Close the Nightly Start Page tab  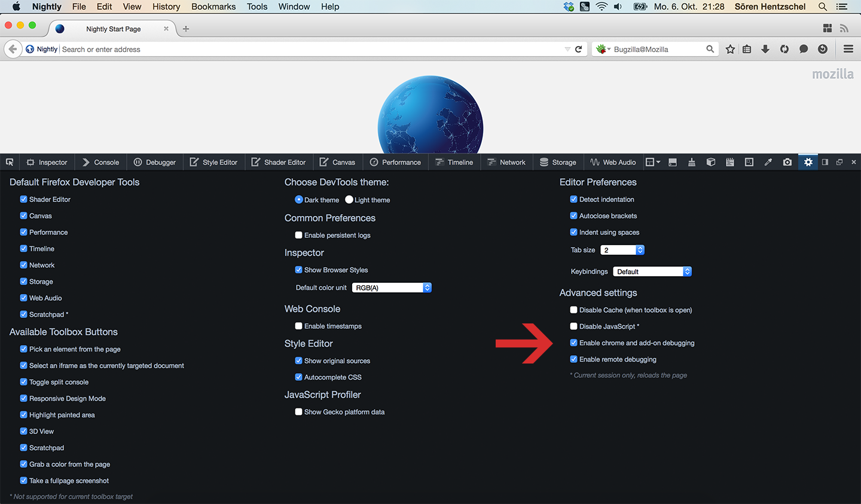point(166,29)
